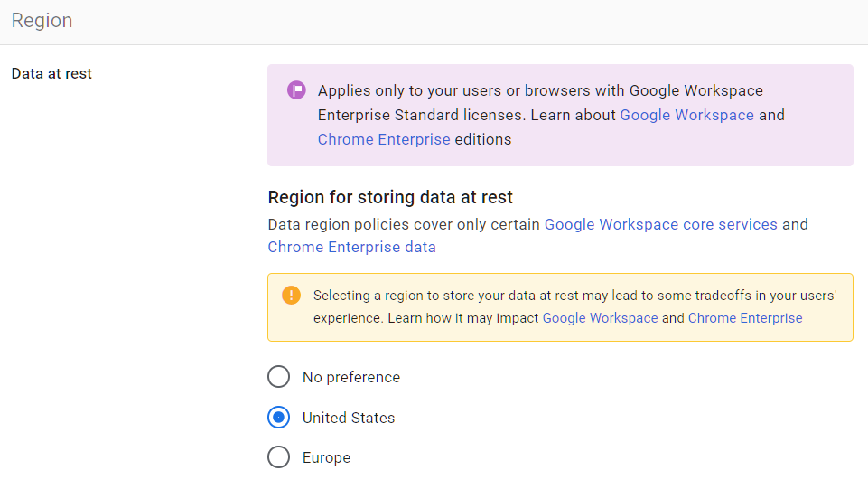This screenshot has width=868, height=480.
Task: Click the Europe label text
Action: 326,457
